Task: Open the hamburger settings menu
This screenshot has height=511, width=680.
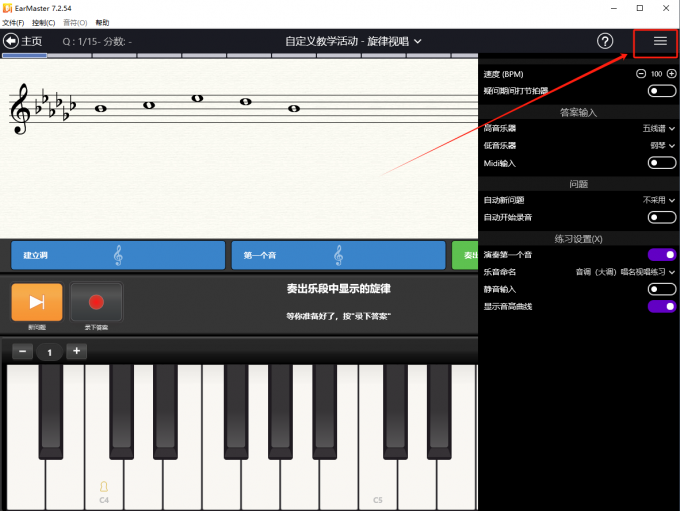Action: [x=659, y=41]
